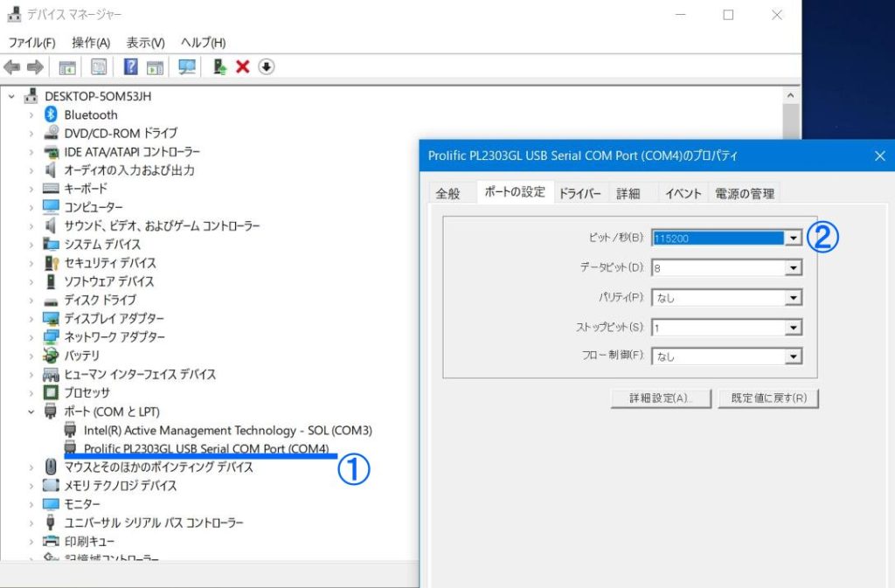Viewport: 895px width, 588px height.
Task: Open the ストップビット dropdown
Action: 793,328
